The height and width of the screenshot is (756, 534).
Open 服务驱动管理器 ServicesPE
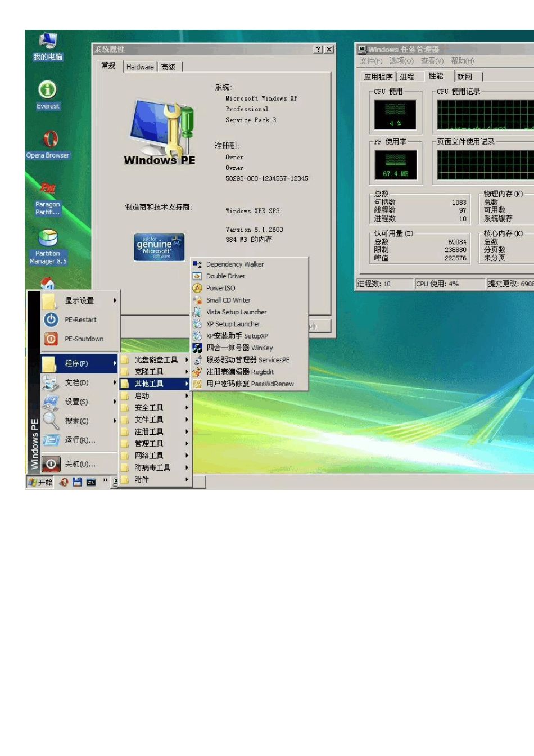[250, 360]
